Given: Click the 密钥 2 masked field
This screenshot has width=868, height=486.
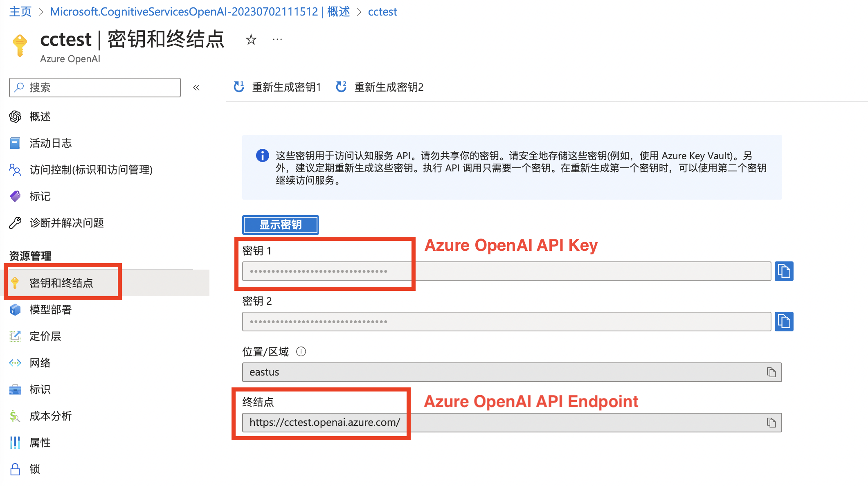Looking at the screenshot, I should pos(506,322).
